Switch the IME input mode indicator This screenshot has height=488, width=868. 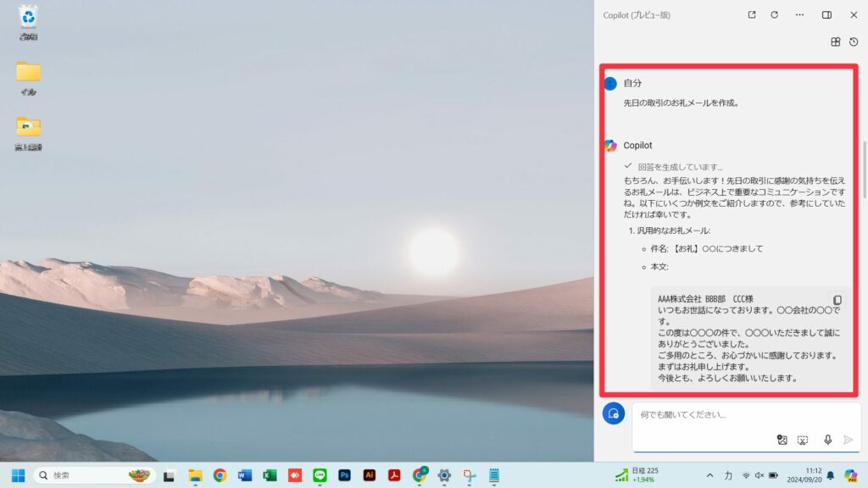point(729,475)
